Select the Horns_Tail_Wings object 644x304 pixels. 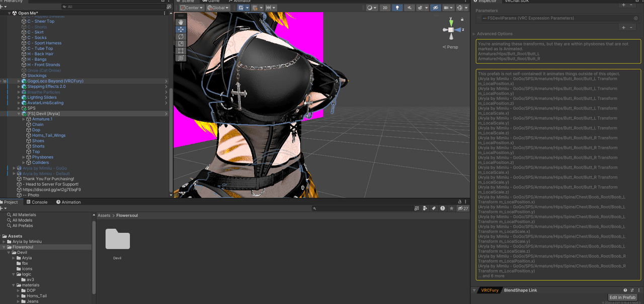(x=49, y=135)
